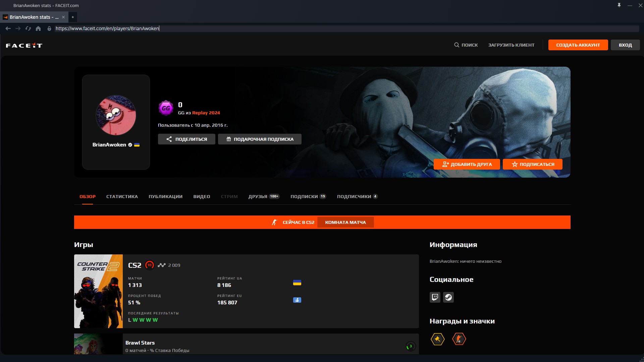Follow the Replay 2024 link
644x362 pixels.
(206, 113)
